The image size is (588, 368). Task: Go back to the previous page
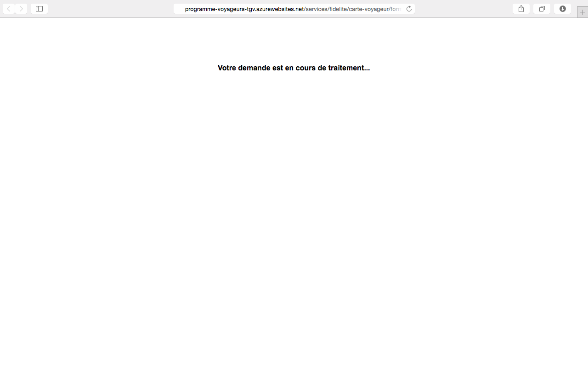click(x=9, y=9)
